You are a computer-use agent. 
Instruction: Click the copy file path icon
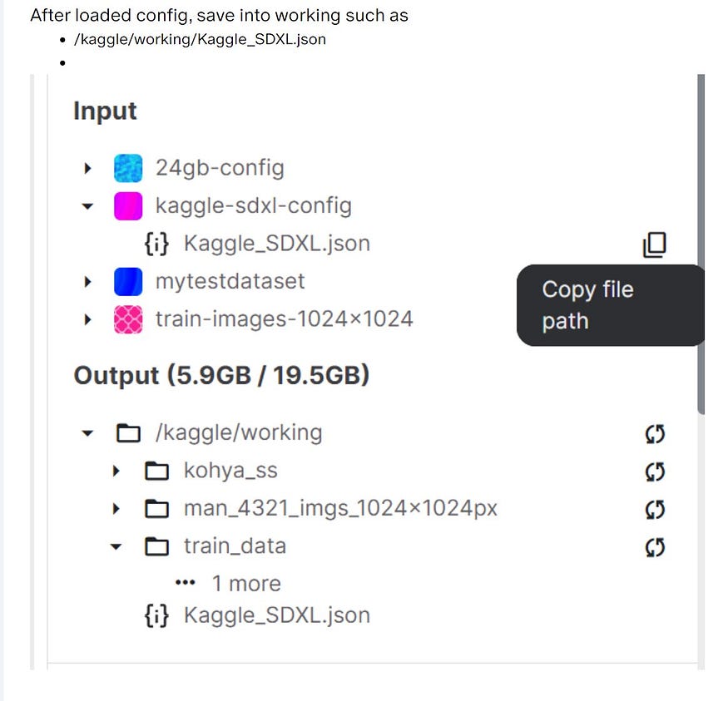[x=655, y=244]
